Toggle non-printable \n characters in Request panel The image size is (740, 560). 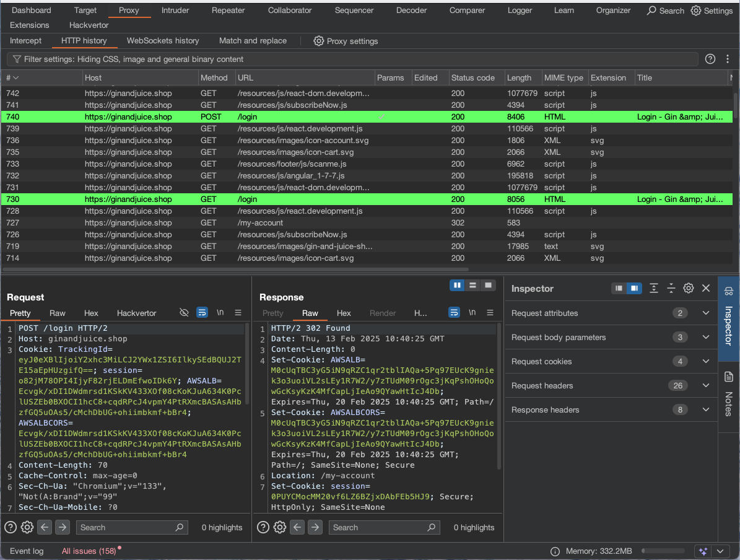pyautogui.click(x=220, y=313)
